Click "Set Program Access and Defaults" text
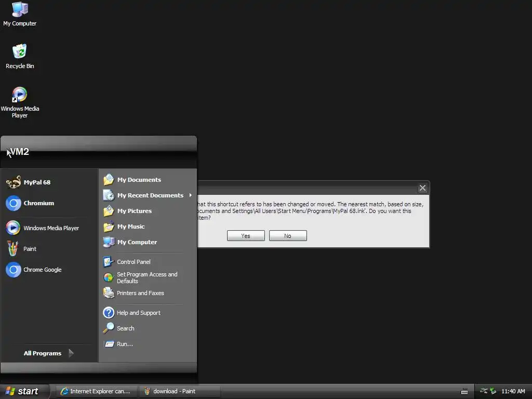The width and height of the screenshot is (532, 399). 147,277
